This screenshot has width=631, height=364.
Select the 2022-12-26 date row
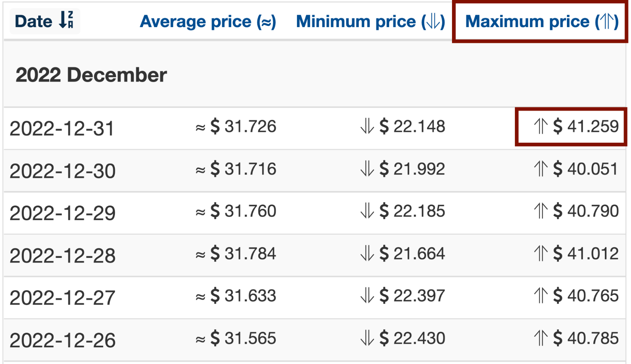(315, 340)
